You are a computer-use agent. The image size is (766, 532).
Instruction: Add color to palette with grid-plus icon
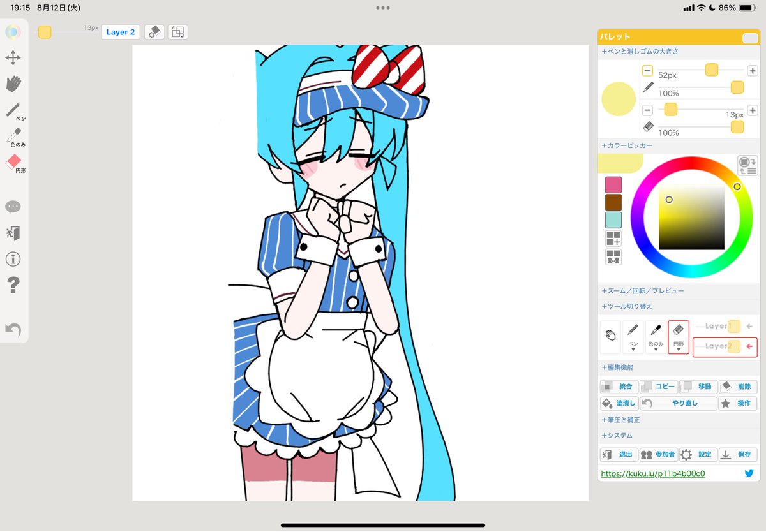(x=613, y=239)
